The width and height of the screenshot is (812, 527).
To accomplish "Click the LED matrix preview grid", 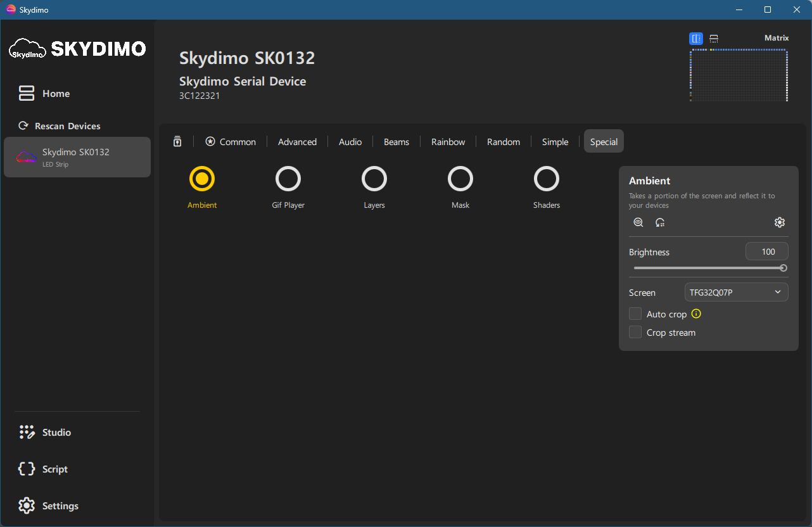I will 739,75.
